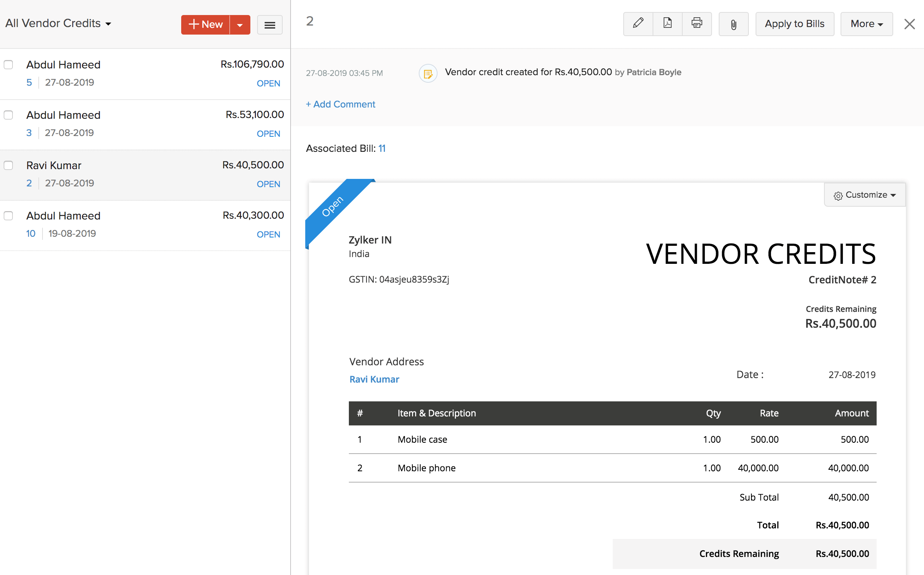This screenshot has width=924, height=575.
Task: Open the New vendor credit dropdown arrow
Action: point(241,24)
